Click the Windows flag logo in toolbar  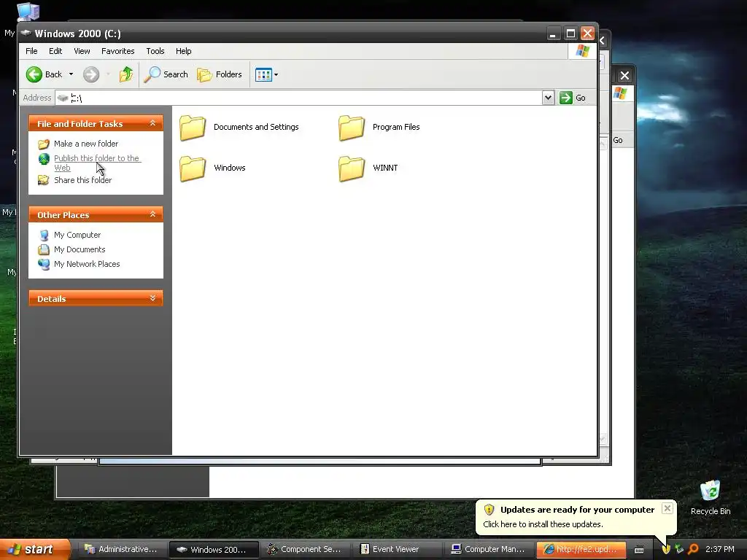(x=582, y=51)
